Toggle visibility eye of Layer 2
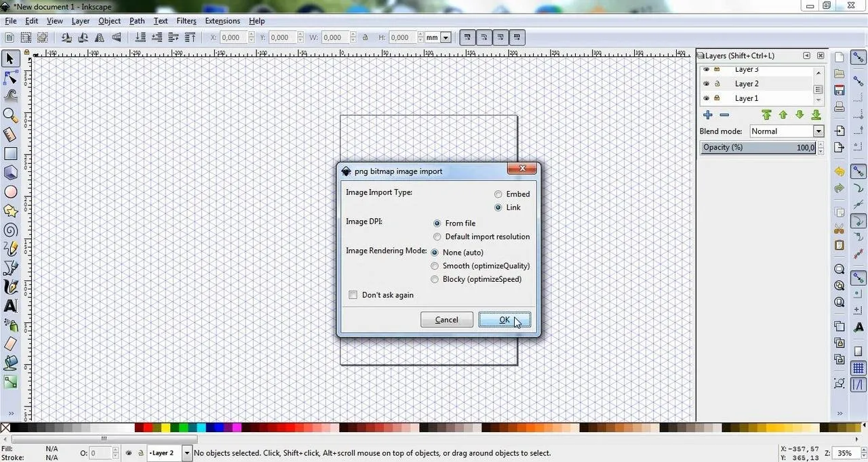This screenshot has width=868, height=462. [x=706, y=84]
